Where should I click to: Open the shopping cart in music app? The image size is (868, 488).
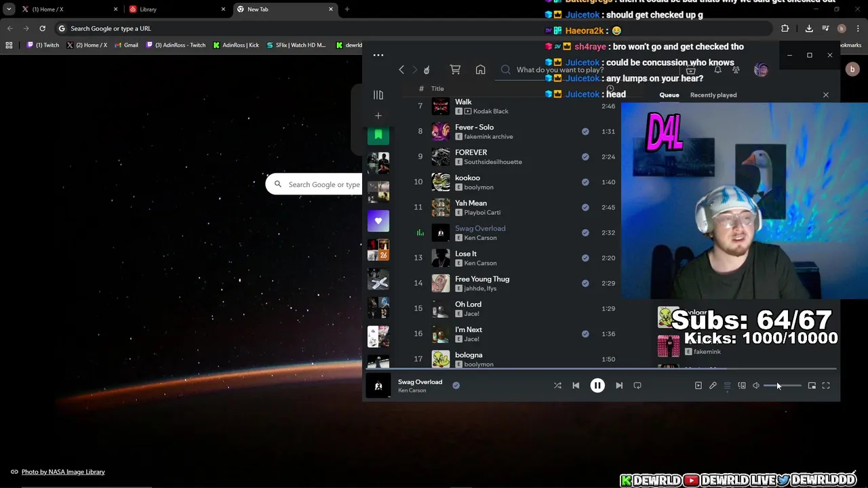[455, 70]
